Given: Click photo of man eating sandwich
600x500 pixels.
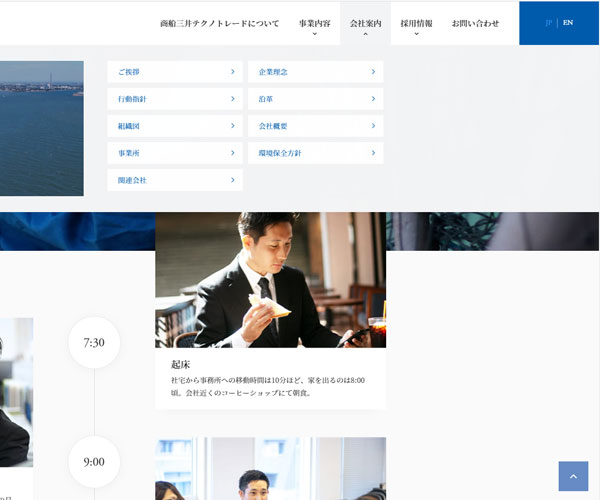Looking at the screenshot, I should point(271,280).
